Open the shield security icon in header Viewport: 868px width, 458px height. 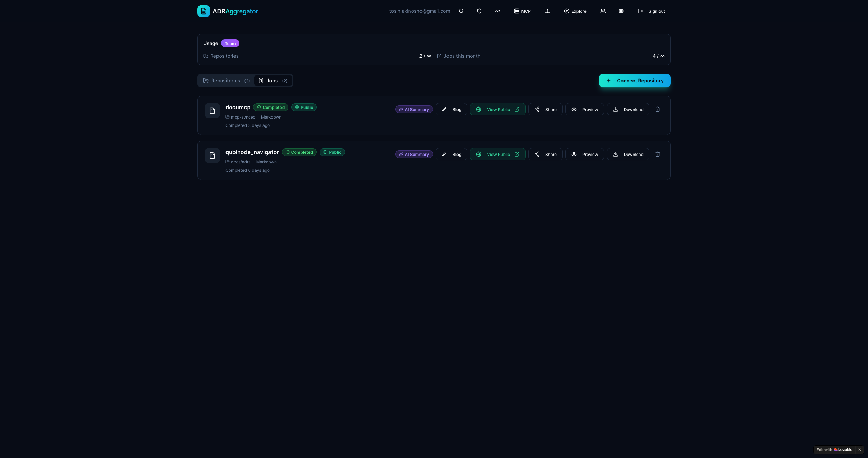point(479,11)
